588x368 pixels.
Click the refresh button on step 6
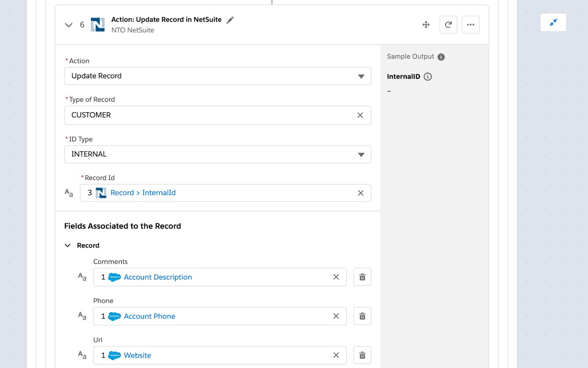[x=448, y=25]
